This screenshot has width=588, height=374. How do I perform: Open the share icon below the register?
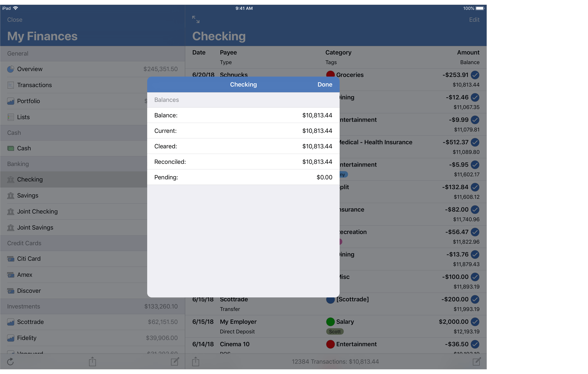coord(195,362)
